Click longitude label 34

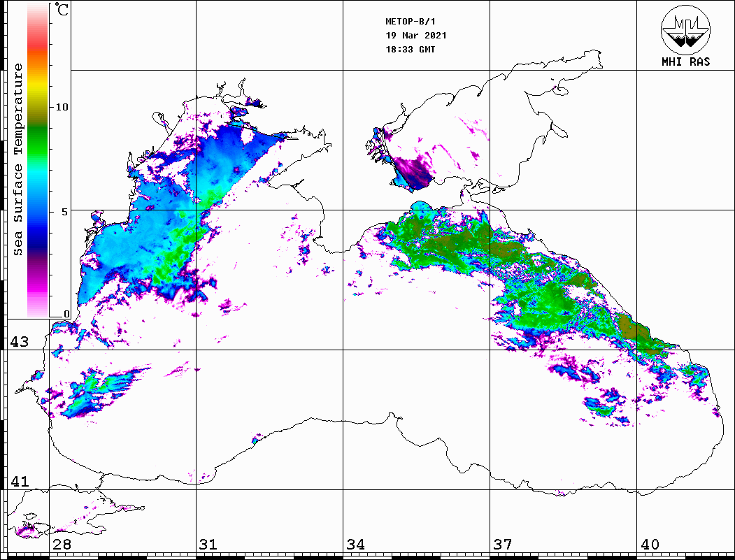(x=356, y=544)
